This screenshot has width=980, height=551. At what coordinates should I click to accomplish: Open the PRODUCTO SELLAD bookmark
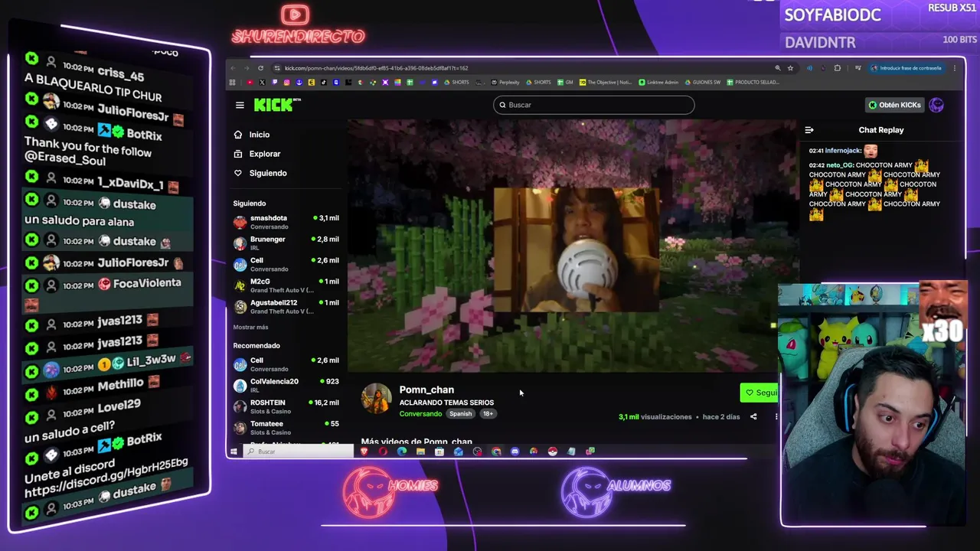coord(753,82)
